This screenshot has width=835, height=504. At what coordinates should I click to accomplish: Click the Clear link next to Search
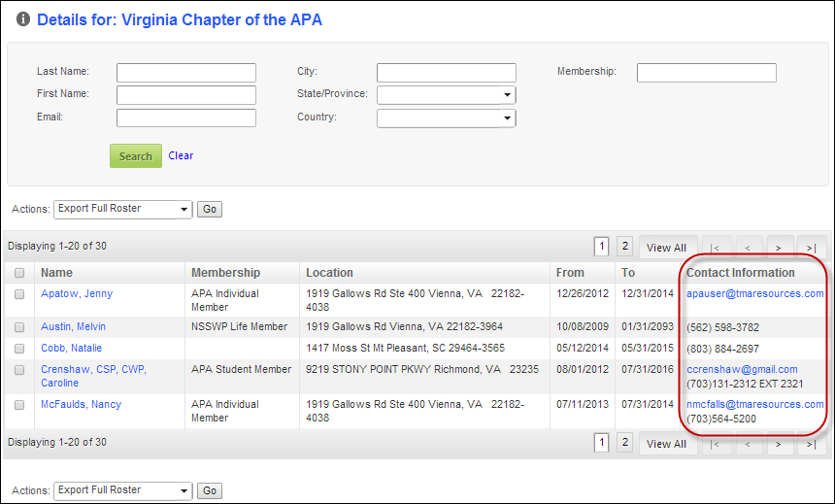pos(181,155)
